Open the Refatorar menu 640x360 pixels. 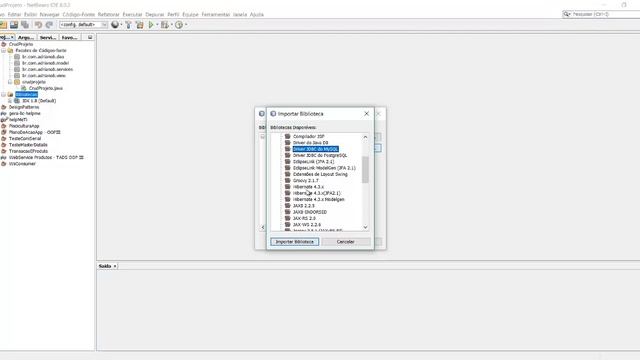click(109, 14)
